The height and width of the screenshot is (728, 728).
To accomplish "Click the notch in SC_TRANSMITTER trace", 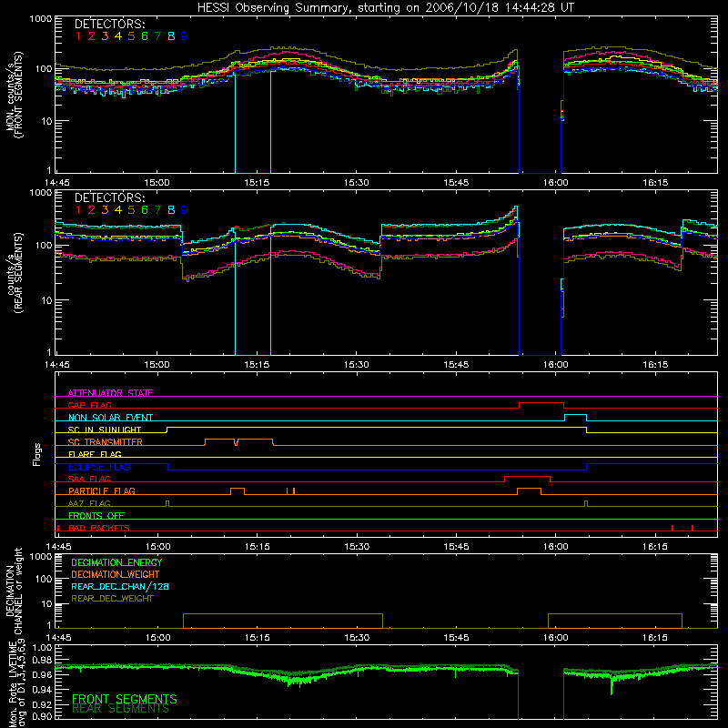I will pyautogui.click(x=236, y=442).
